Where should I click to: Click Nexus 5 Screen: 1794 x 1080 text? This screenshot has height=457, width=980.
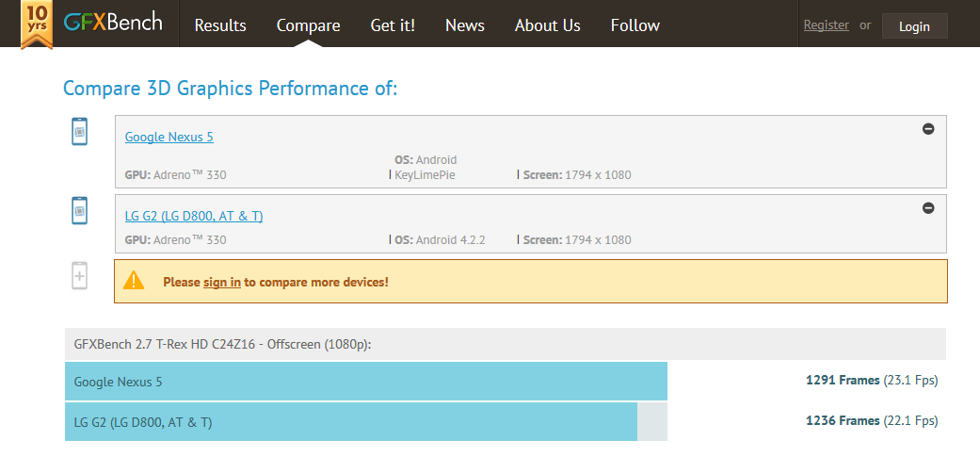(577, 175)
